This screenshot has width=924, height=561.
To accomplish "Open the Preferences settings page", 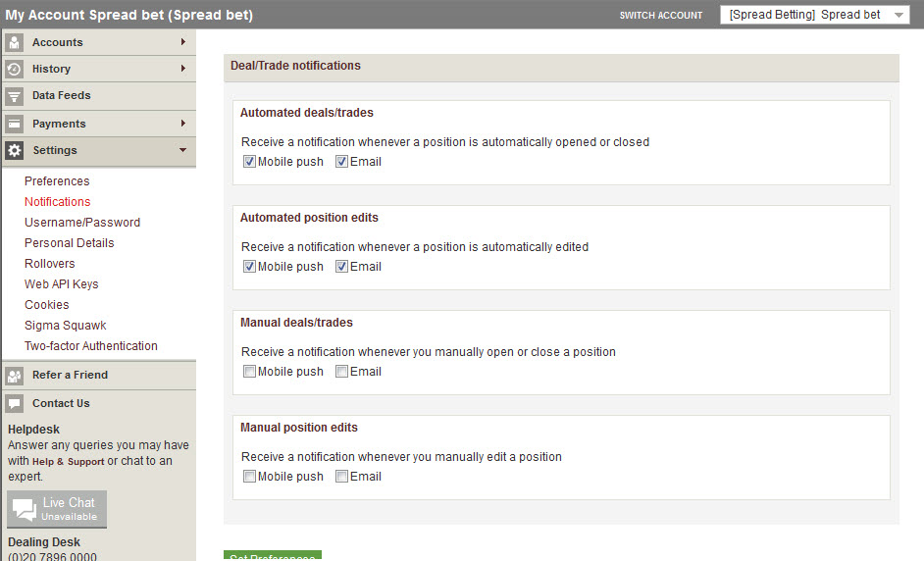I will (x=57, y=181).
